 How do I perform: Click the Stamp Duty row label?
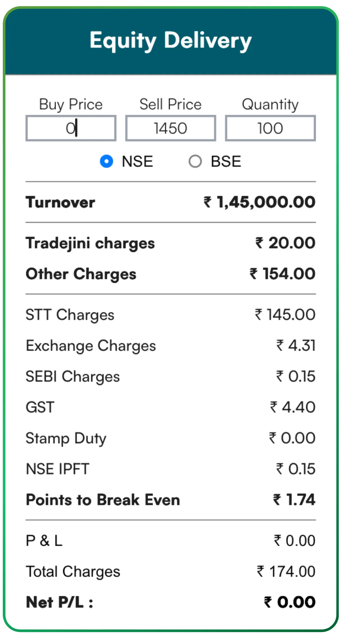[66, 438]
